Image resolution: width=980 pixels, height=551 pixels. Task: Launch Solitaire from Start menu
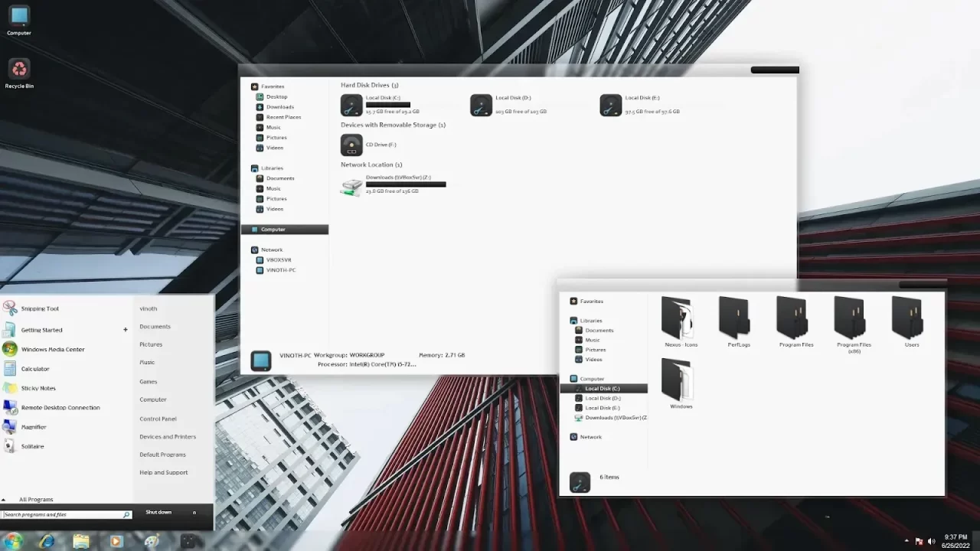(x=24, y=446)
